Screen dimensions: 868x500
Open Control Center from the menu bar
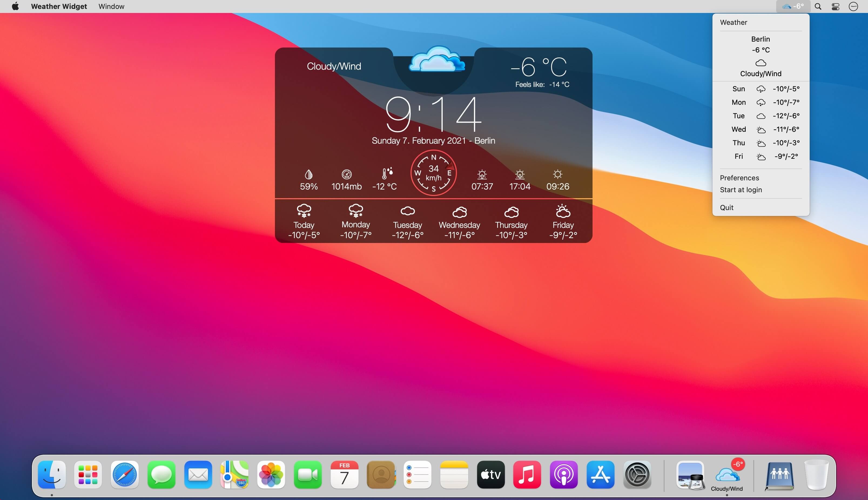835,6
